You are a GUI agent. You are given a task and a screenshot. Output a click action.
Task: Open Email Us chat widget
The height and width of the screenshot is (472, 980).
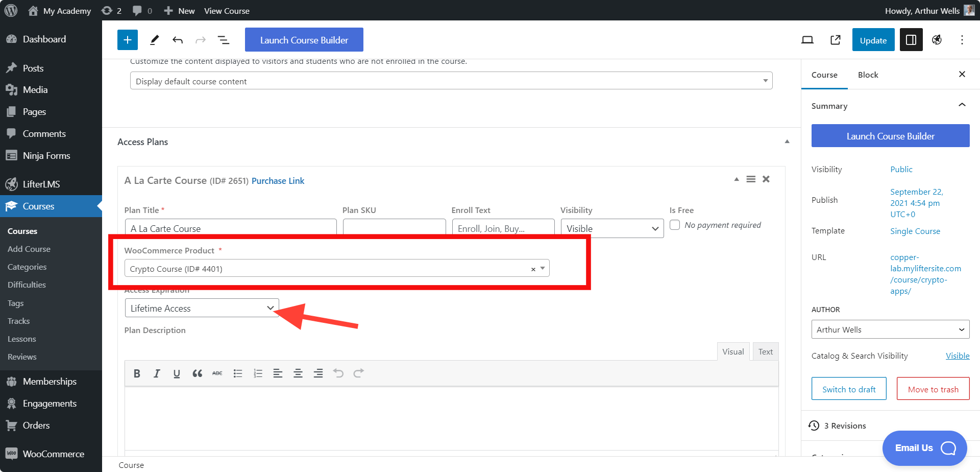(924, 448)
